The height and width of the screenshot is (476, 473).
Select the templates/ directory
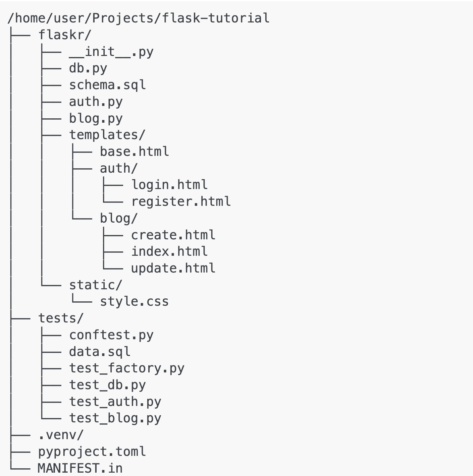107,135
